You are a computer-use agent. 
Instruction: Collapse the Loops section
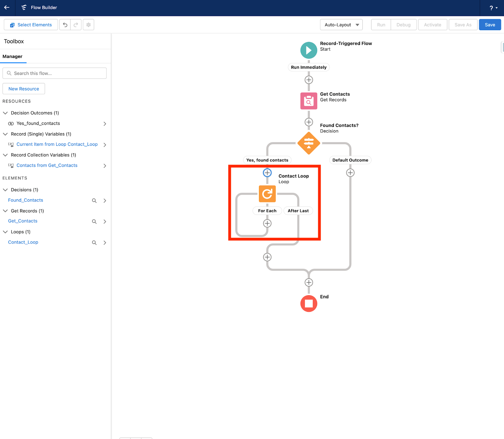click(x=5, y=232)
